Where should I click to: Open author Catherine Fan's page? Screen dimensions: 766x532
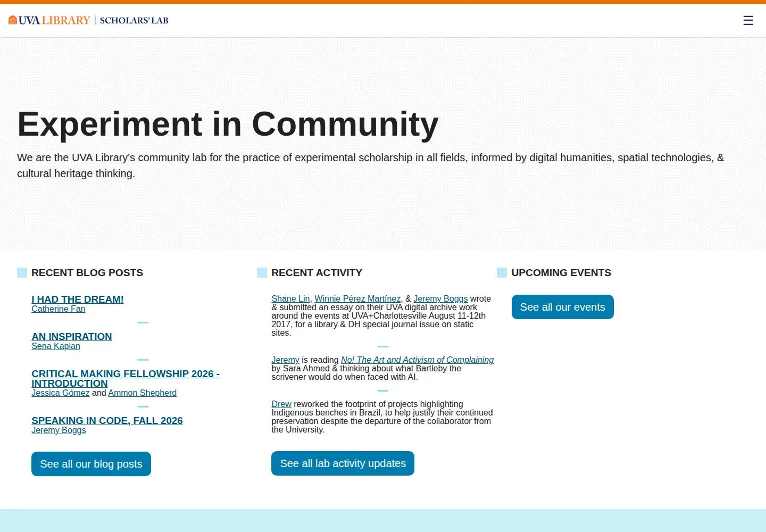click(x=59, y=309)
